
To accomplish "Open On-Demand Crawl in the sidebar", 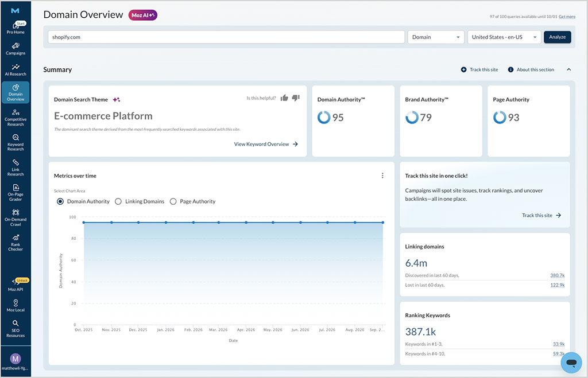I will click(16, 217).
